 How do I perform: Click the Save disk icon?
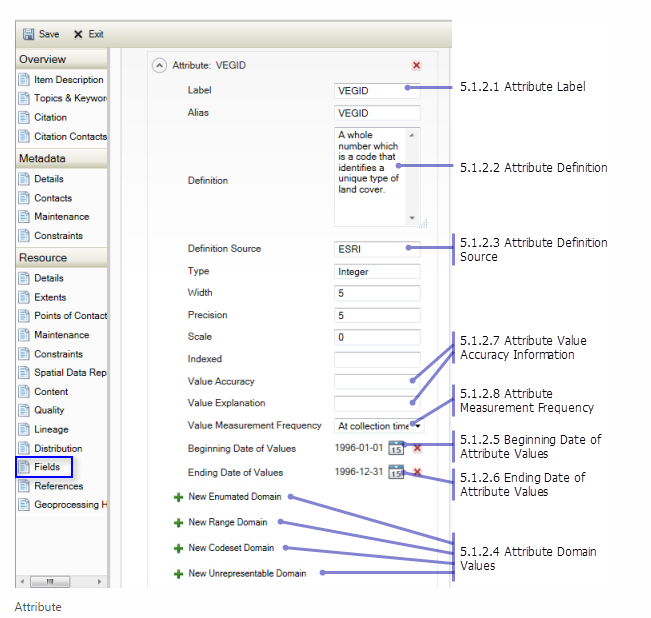pyautogui.click(x=29, y=34)
